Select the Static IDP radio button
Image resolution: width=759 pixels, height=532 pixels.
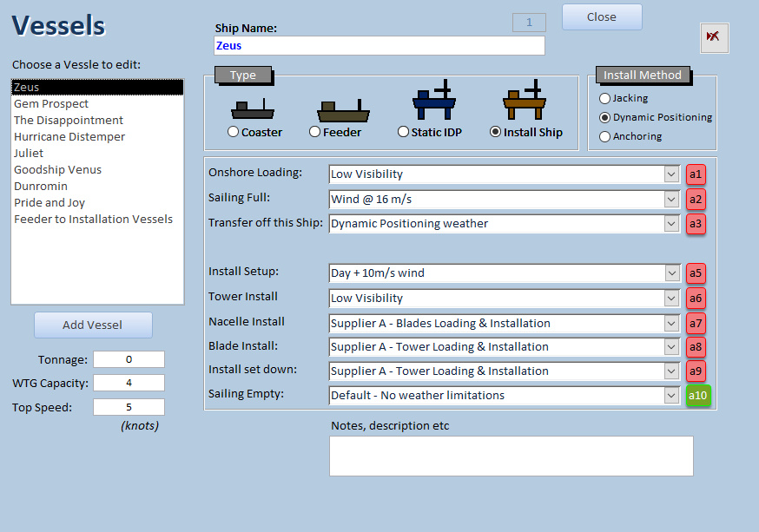(x=403, y=132)
